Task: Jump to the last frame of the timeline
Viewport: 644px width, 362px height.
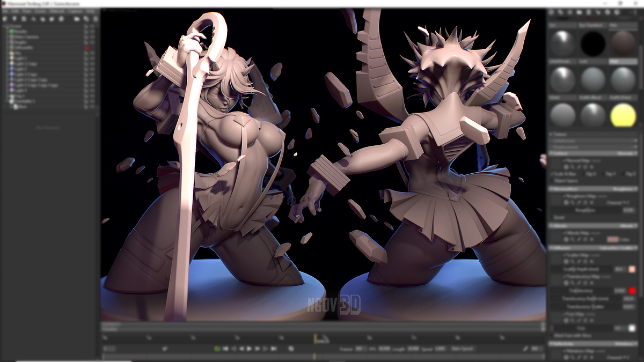Action: 274,349
